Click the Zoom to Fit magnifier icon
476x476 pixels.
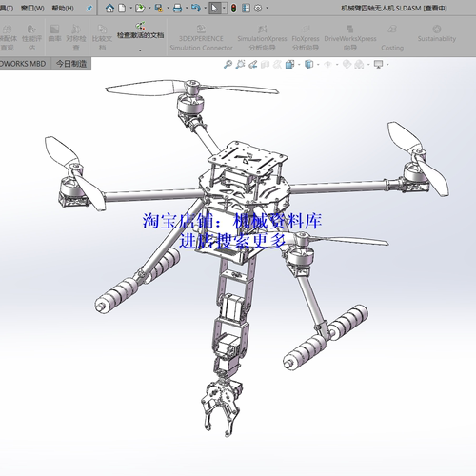click(228, 65)
